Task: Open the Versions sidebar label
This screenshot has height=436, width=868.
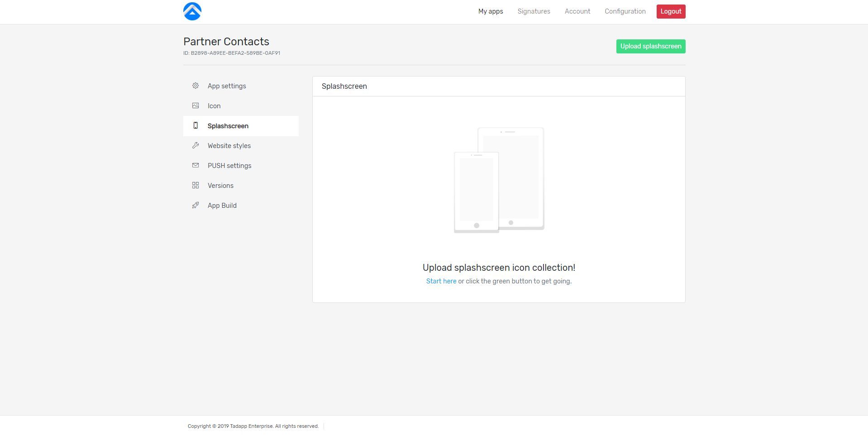Action: (220, 186)
